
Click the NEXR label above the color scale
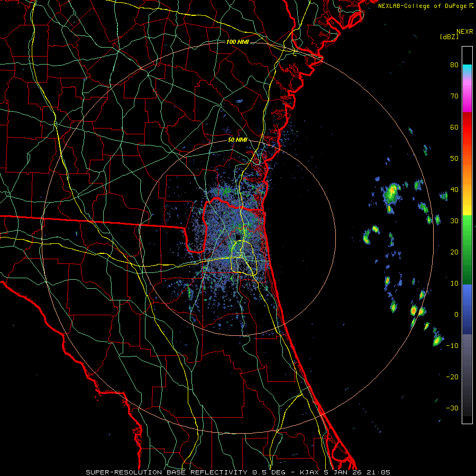point(464,32)
